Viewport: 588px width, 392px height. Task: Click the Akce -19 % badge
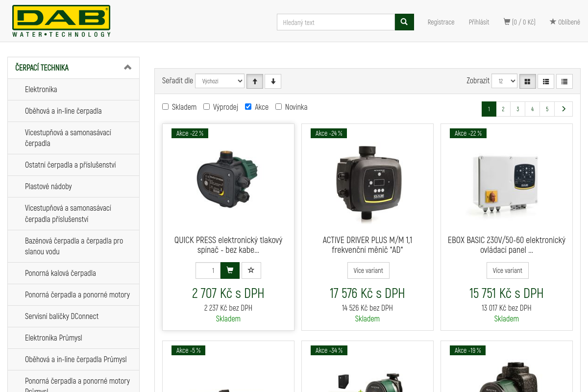[467, 350]
